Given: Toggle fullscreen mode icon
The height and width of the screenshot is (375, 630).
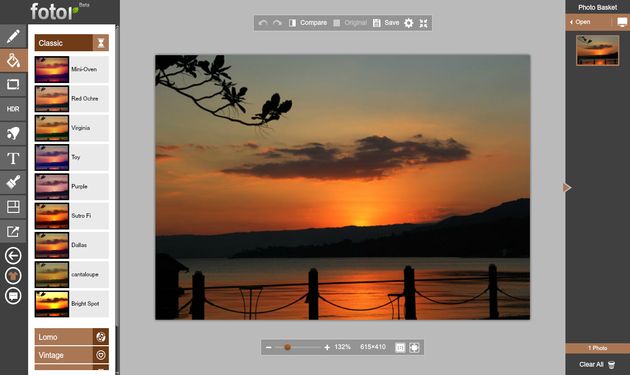Looking at the screenshot, I should 423,23.
